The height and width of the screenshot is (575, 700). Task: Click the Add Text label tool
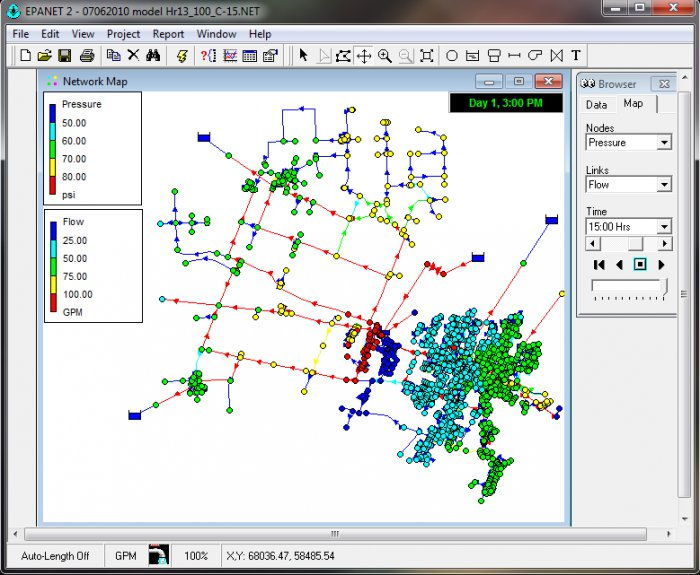coord(577,56)
